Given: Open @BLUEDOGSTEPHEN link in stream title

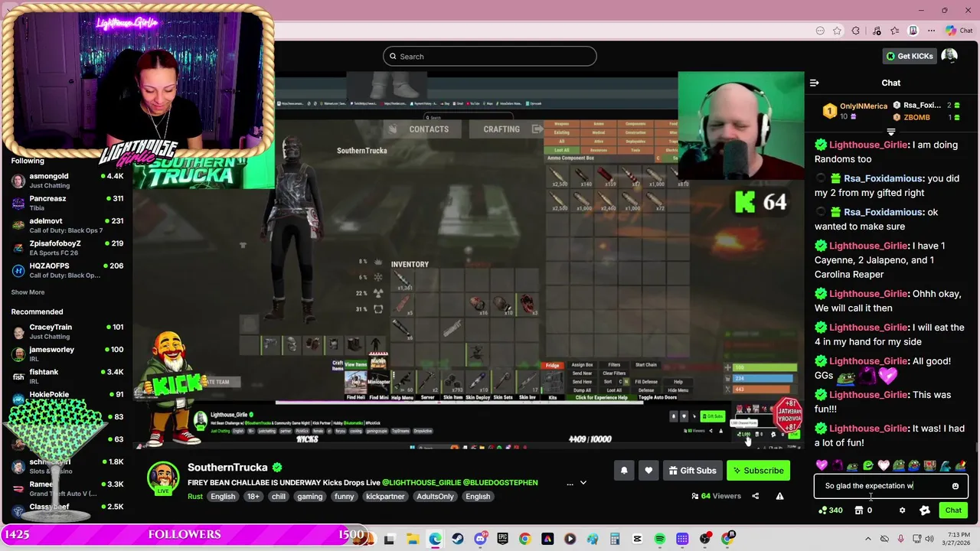Looking at the screenshot, I should [501, 483].
